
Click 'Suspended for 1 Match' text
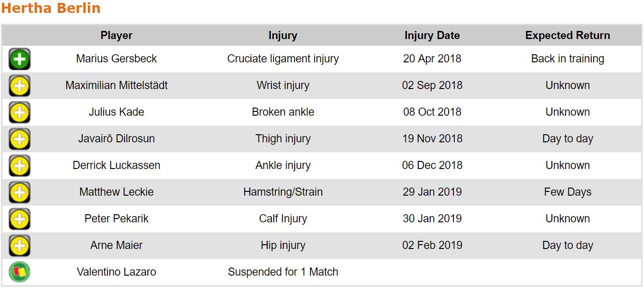[x=283, y=272]
